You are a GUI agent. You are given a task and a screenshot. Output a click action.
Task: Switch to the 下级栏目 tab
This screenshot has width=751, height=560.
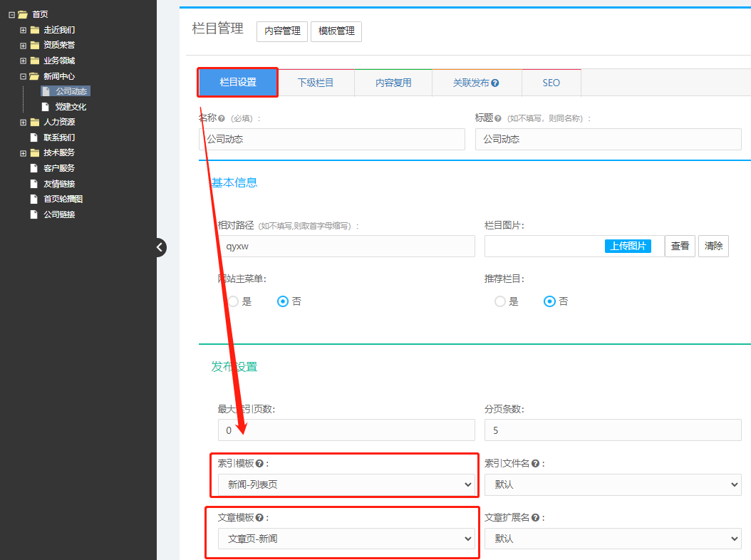coord(316,83)
